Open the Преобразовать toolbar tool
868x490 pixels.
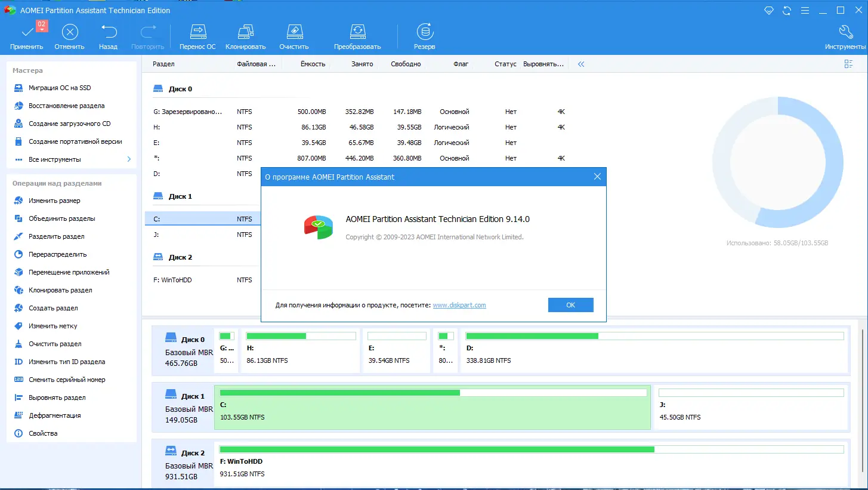357,36
